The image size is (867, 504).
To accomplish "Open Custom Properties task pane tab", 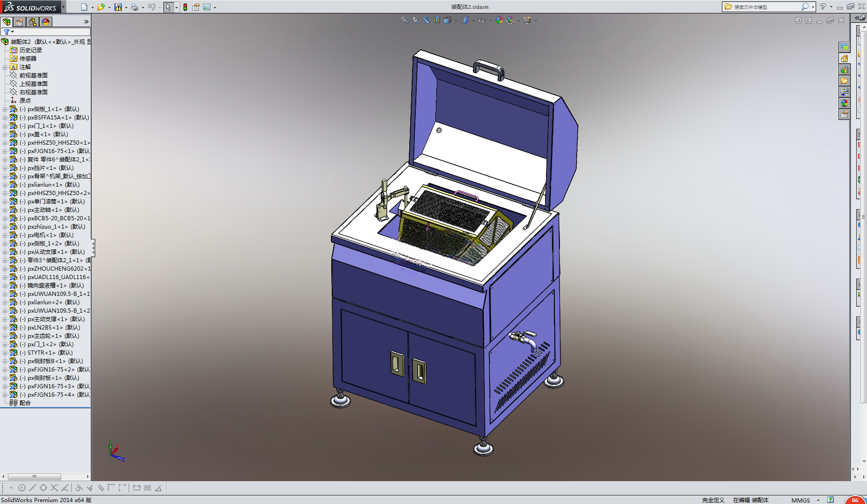I will click(x=844, y=114).
